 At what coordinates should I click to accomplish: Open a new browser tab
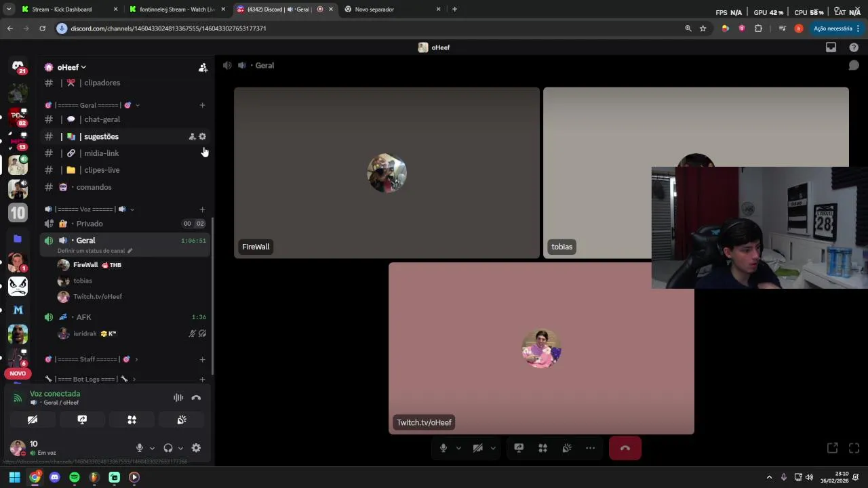tap(454, 9)
